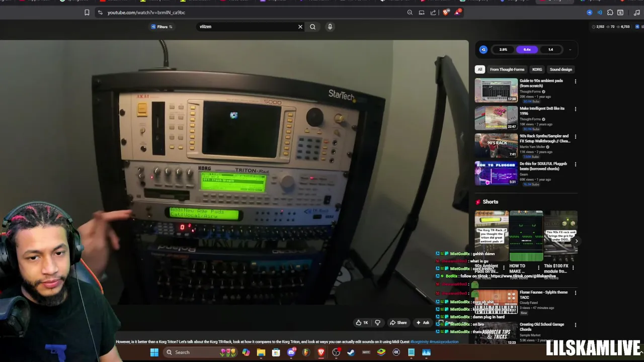Select the 1.4 stat pill
Image resolution: width=644 pixels, height=362 pixels.
tap(550, 49)
